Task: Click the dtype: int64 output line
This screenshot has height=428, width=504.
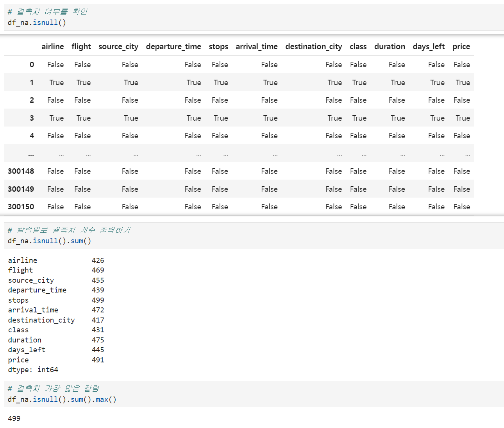Action: tap(33, 369)
